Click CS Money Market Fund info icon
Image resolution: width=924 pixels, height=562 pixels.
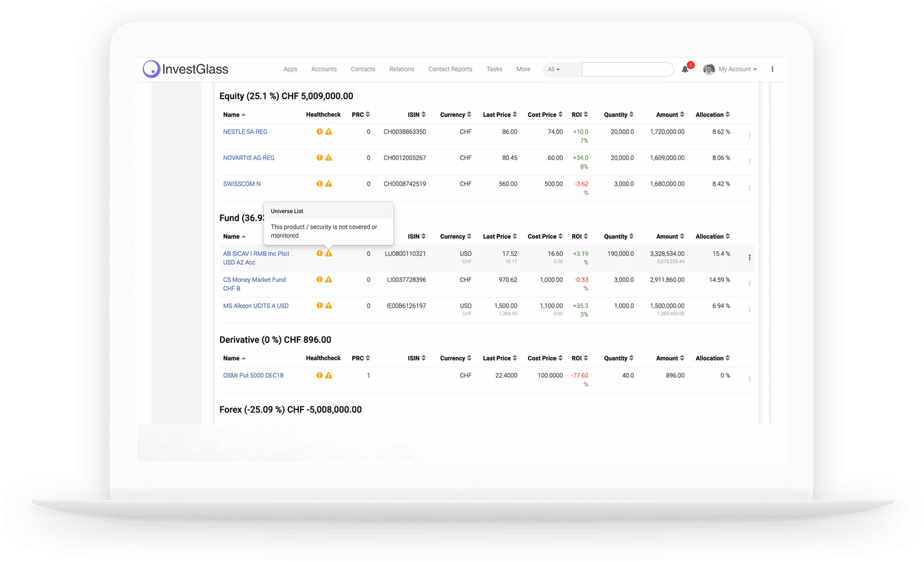point(320,279)
